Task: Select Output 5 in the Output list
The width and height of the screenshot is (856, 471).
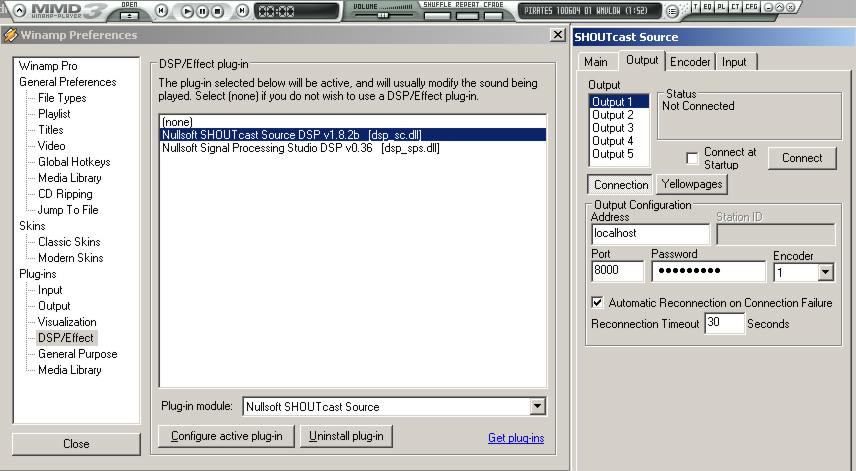Action: (620, 154)
